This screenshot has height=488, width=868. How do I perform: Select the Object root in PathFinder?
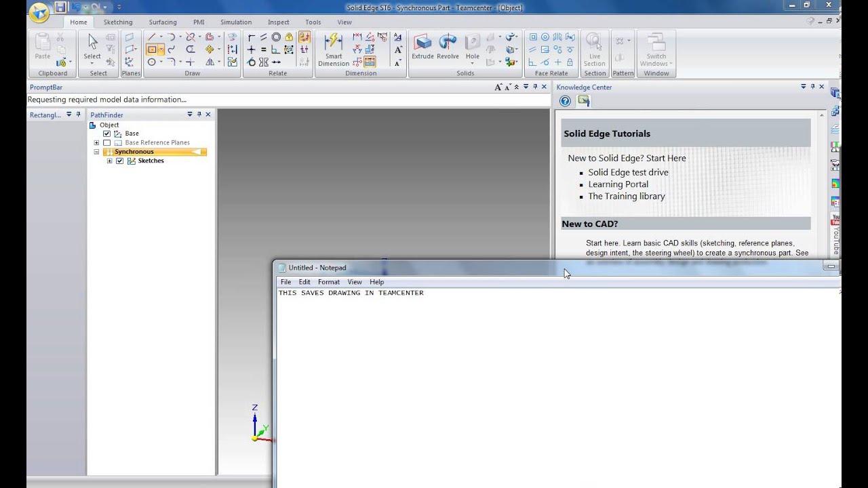pos(109,125)
